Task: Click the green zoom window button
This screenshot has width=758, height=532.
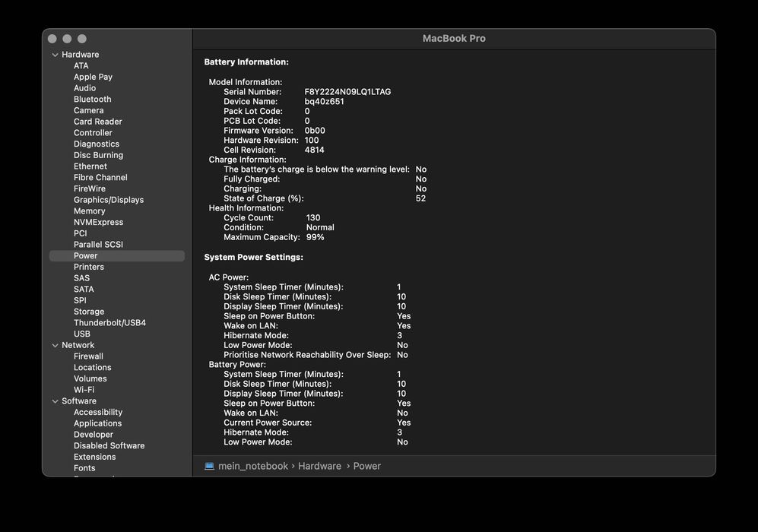Action: tap(82, 39)
